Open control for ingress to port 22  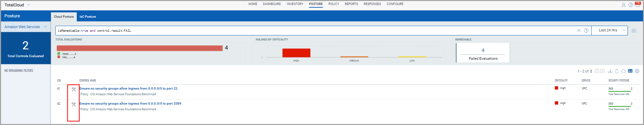(128, 89)
